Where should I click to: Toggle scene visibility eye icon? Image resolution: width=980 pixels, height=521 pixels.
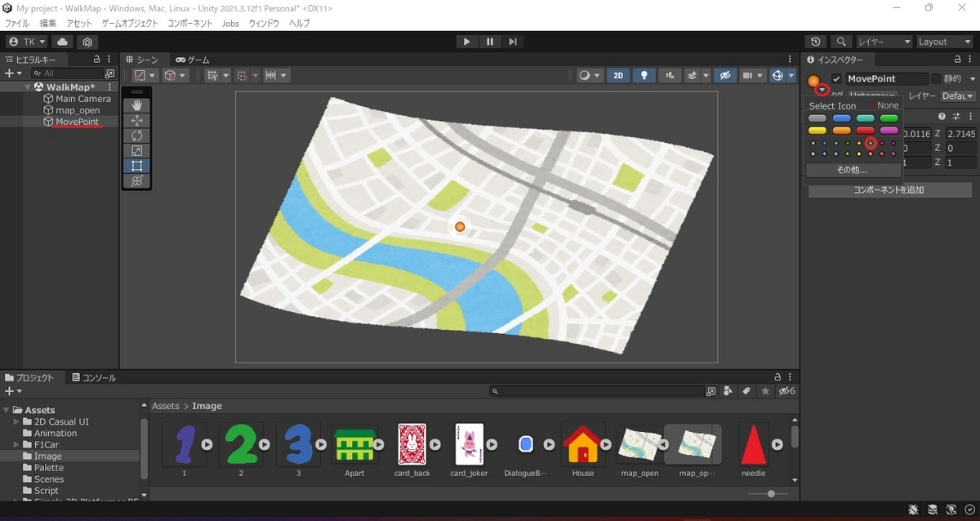(724, 75)
